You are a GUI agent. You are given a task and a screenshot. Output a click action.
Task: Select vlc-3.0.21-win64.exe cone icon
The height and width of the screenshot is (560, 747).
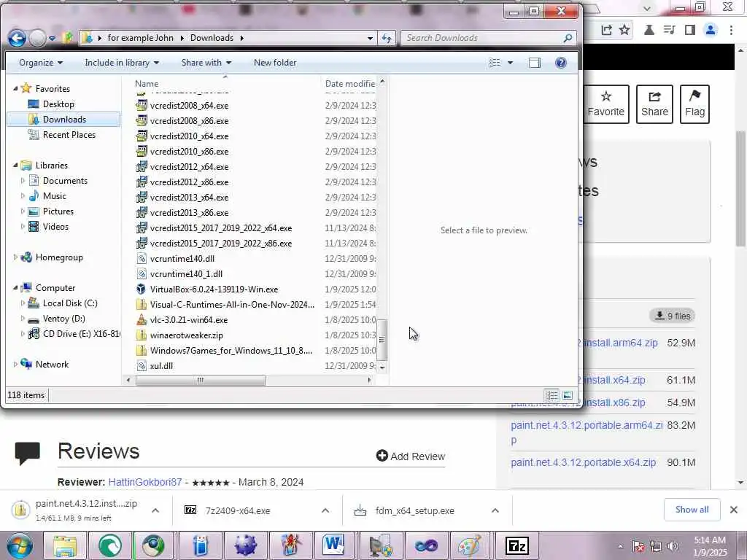pos(142,320)
